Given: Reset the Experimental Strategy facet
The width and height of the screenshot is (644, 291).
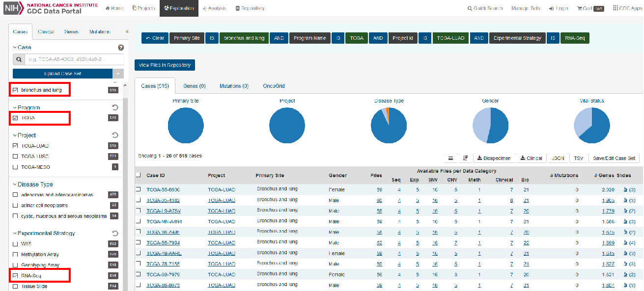Looking at the screenshot, I should (x=115, y=233).
